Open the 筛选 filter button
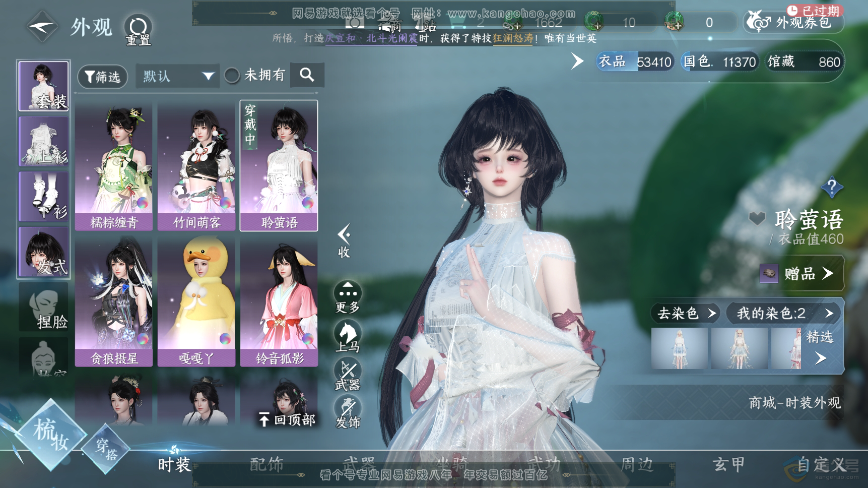This screenshot has height=488, width=868. (x=103, y=77)
